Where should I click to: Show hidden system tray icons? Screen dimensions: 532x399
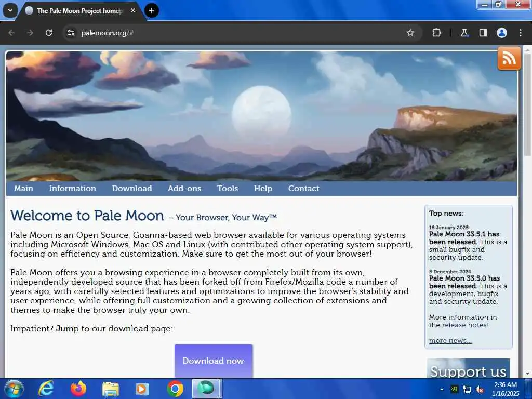pos(442,389)
